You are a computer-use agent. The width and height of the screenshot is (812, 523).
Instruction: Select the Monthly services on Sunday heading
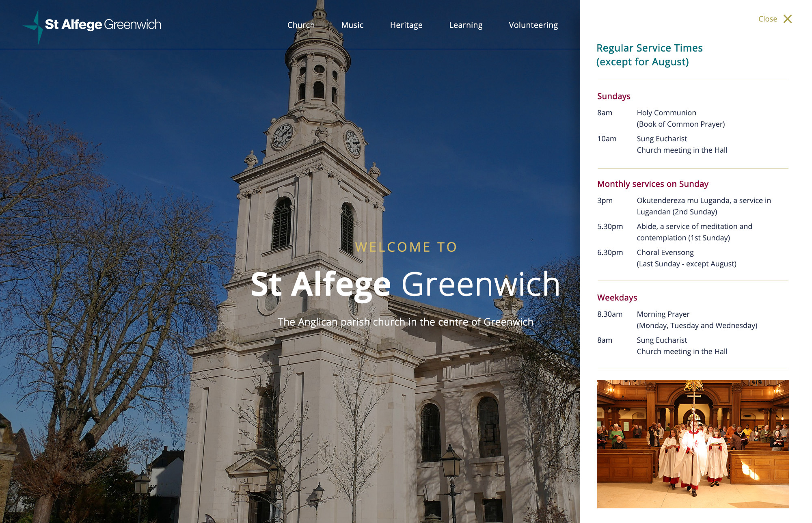tap(652, 184)
